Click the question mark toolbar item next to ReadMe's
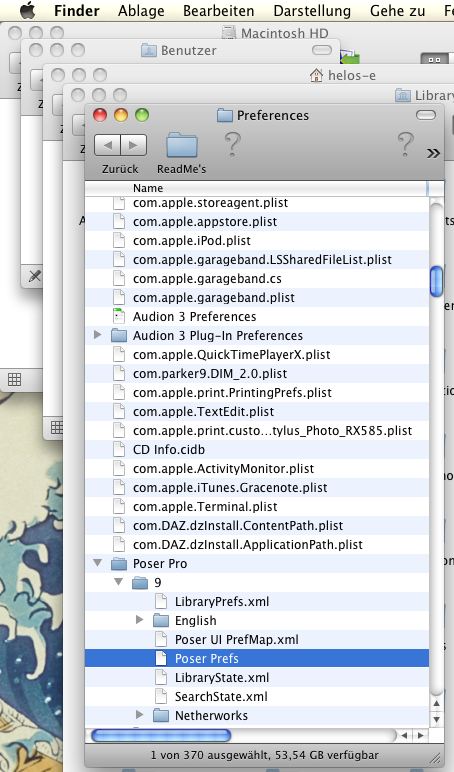 [232, 145]
